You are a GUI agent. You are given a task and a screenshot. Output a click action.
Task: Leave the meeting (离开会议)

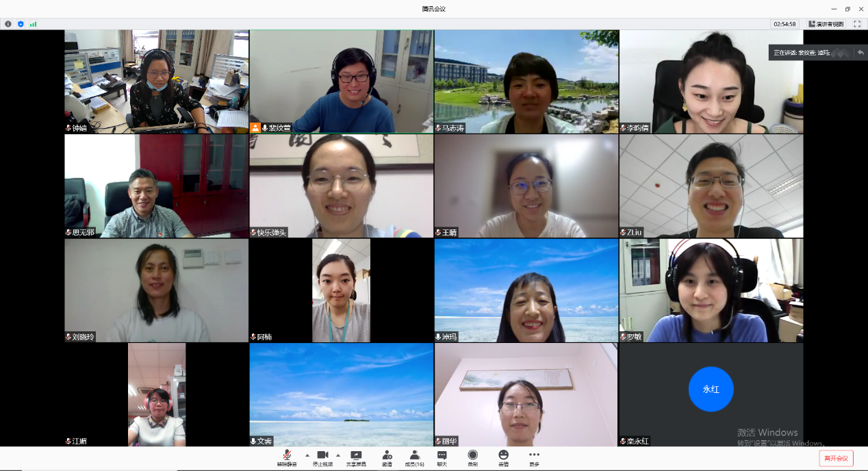[836, 458]
